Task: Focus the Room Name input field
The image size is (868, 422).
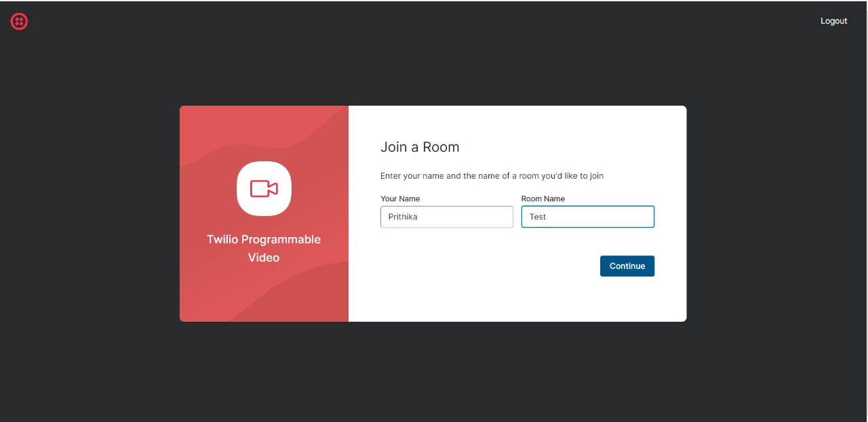Action: pos(588,217)
